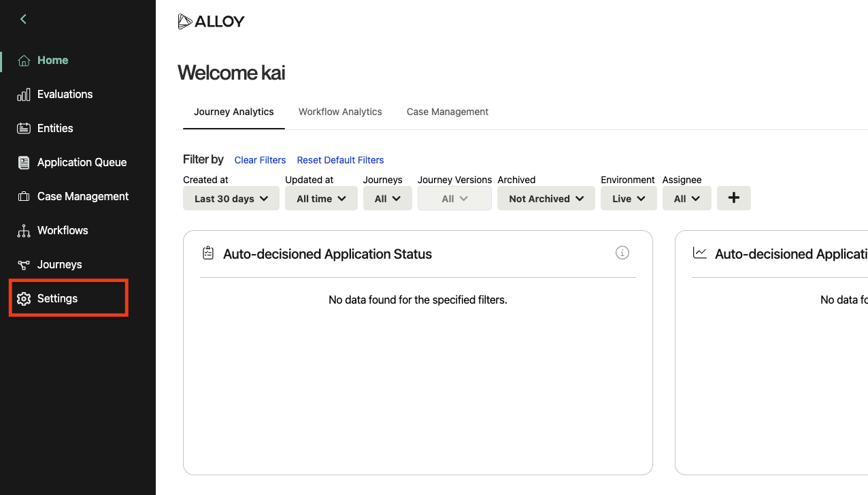Click 'No data found for the specified filters.' text
Image resolution: width=868 pixels, height=495 pixels.
(418, 300)
